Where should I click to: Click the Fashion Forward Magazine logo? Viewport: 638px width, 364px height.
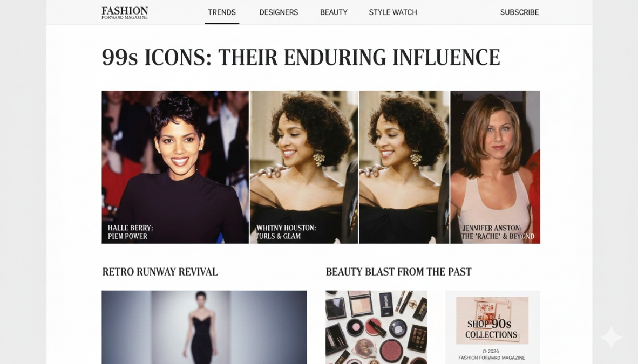tap(125, 12)
